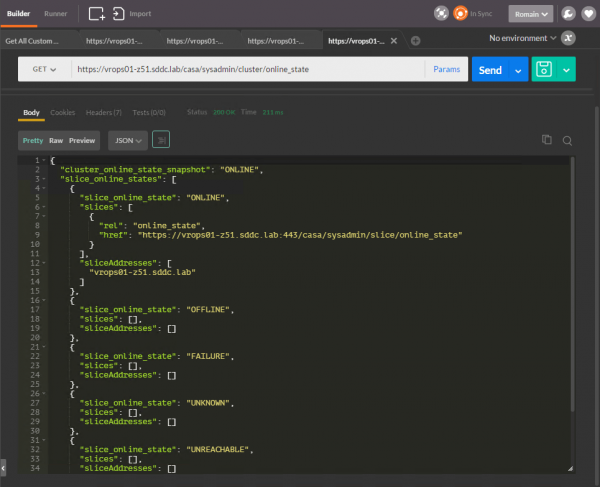Collapse JSON fold arrow on line 1
The width and height of the screenshot is (600, 487).
click(44, 160)
